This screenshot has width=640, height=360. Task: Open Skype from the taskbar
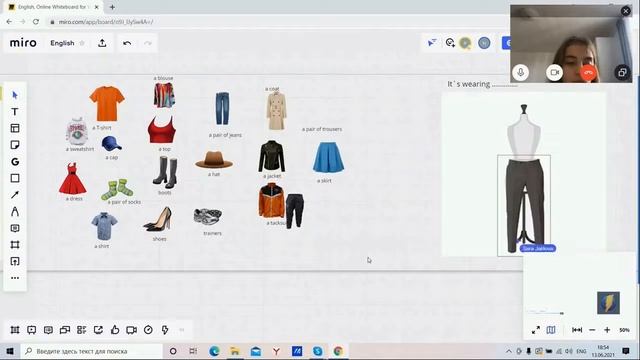tap(318, 351)
